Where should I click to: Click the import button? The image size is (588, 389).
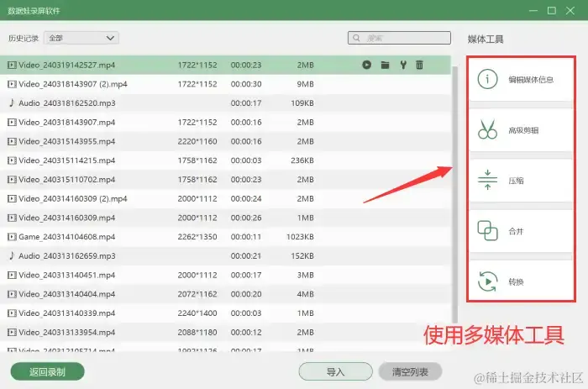click(x=336, y=371)
